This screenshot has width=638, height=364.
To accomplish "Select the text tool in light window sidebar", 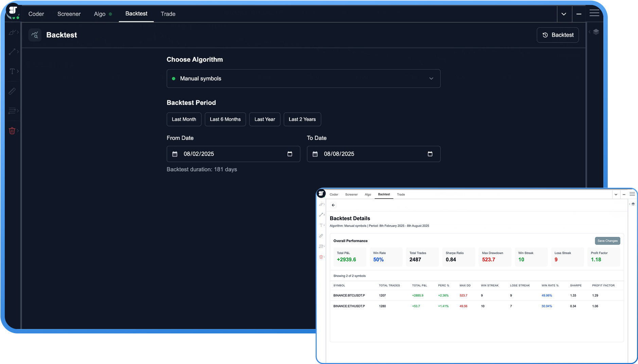I will coord(321,225).
